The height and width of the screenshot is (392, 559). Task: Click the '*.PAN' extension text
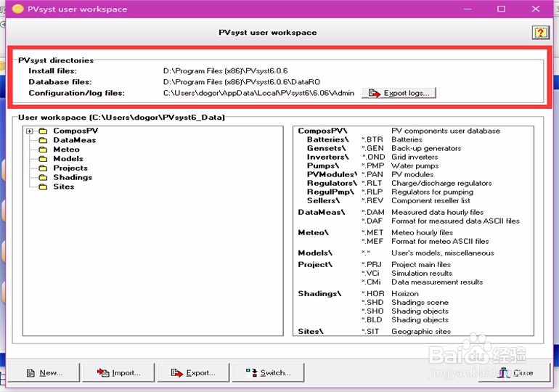click(372, 175)
